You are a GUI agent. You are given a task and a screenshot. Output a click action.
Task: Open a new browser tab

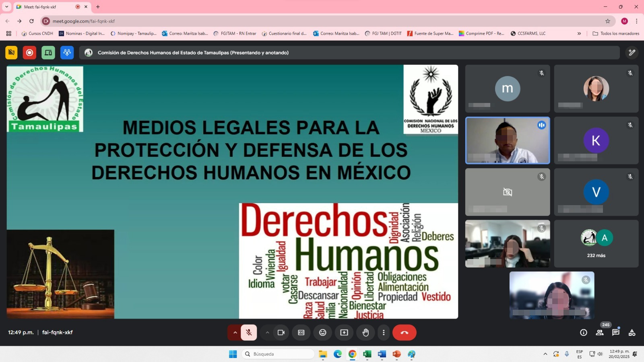[98, 6]
